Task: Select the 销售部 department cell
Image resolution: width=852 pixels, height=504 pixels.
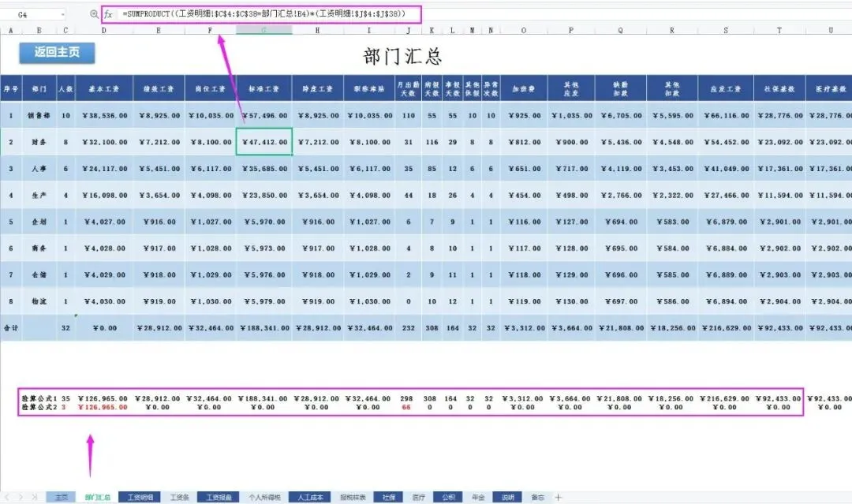Action: [39, 115]
